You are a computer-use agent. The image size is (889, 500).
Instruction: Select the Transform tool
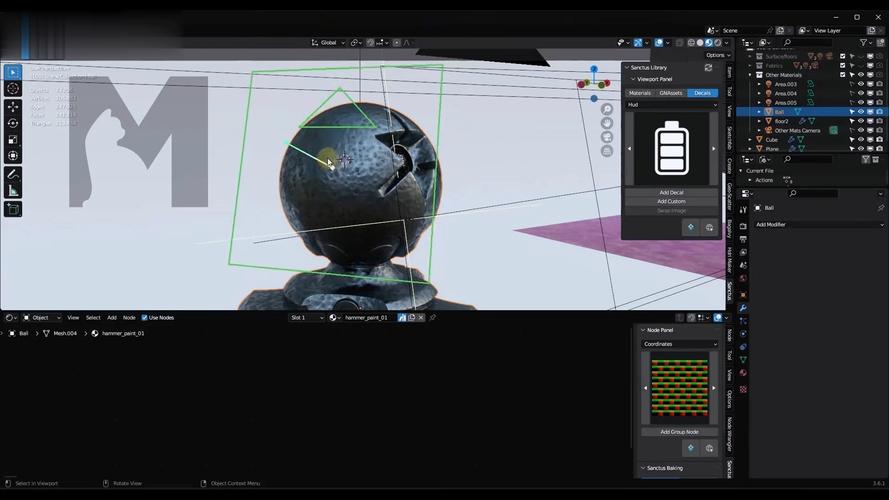click(x=13, y=156)
